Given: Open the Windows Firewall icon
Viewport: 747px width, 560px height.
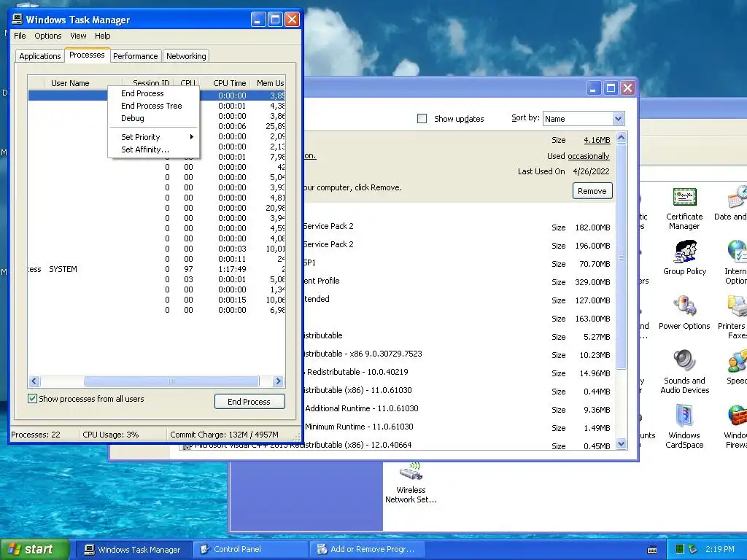Looking at the screenshot, I should tap(736, 427).
